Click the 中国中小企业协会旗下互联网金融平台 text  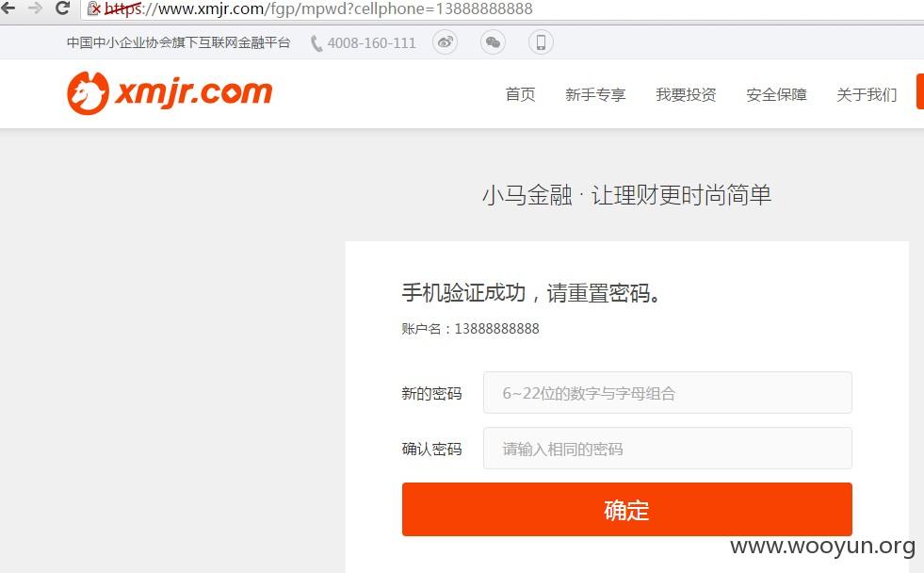tap(179, 42)
